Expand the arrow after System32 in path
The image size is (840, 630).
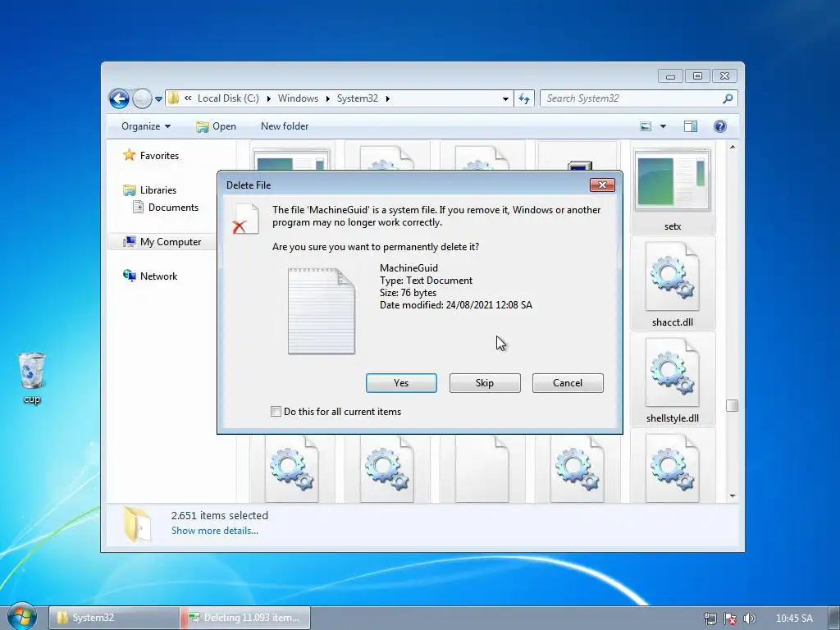pos(387,98)
